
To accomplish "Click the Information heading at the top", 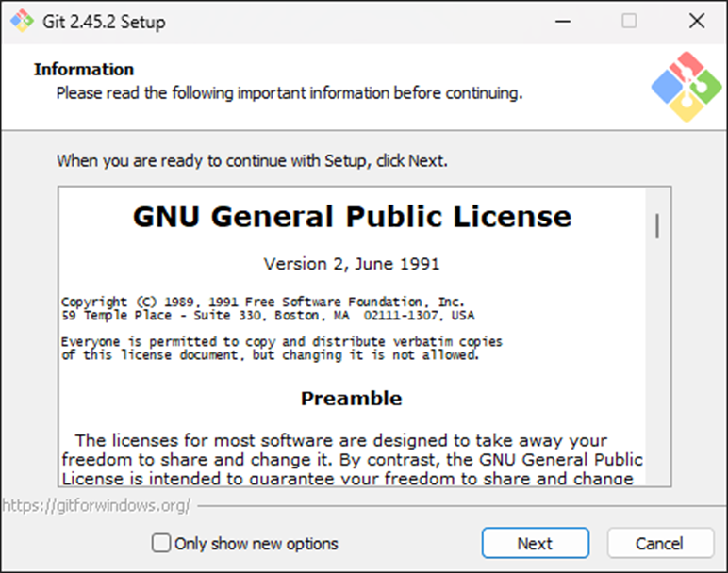I will pyautogui.click(x=84, y=69).
